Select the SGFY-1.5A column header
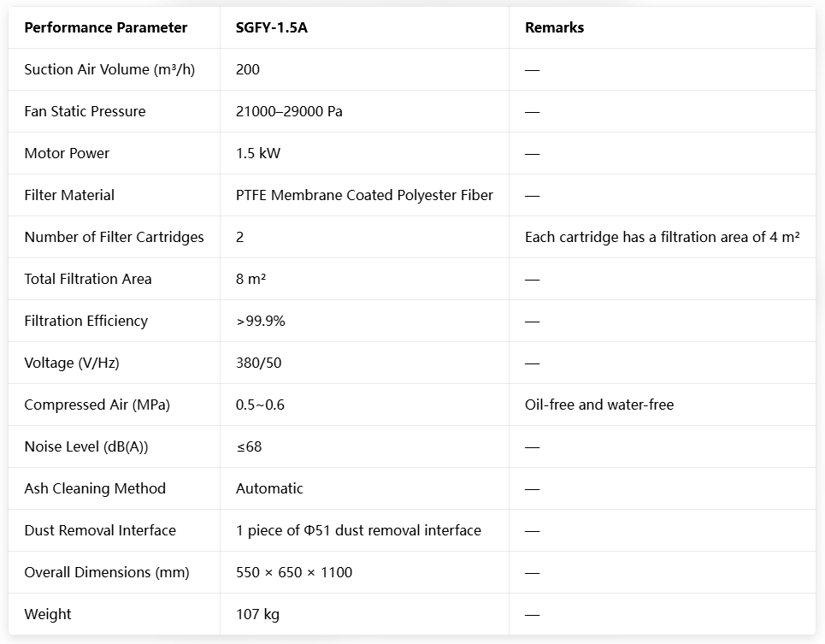 click(x=272, y=27)
